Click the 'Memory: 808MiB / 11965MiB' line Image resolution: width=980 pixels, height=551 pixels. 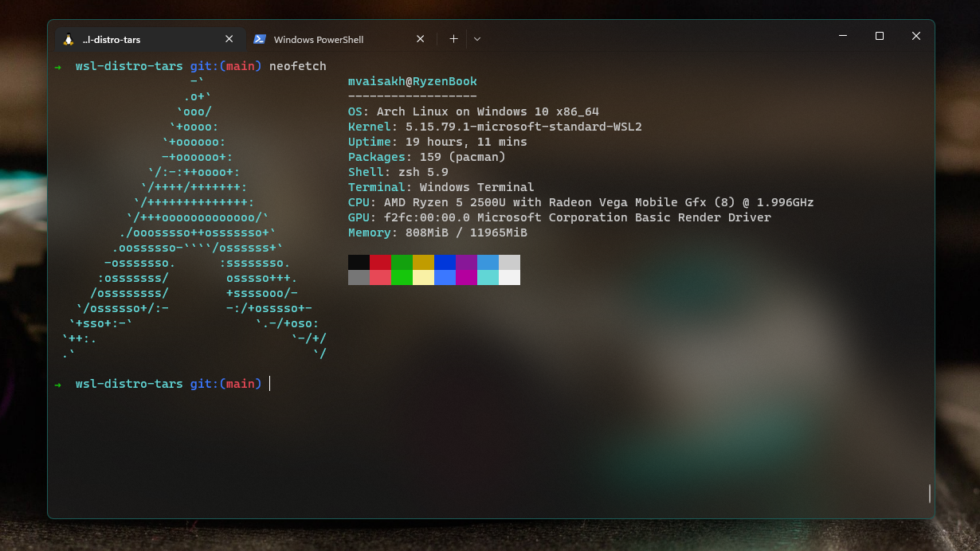coord(437,233)
